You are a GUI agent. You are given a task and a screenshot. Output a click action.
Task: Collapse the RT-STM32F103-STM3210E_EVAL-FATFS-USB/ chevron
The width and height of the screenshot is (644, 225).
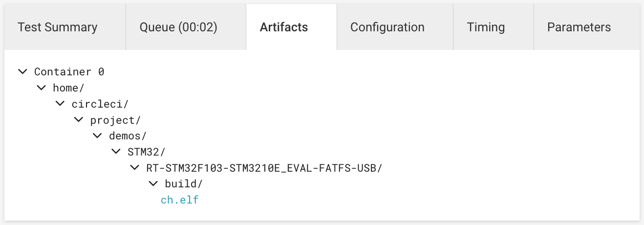tap(135, 168)
